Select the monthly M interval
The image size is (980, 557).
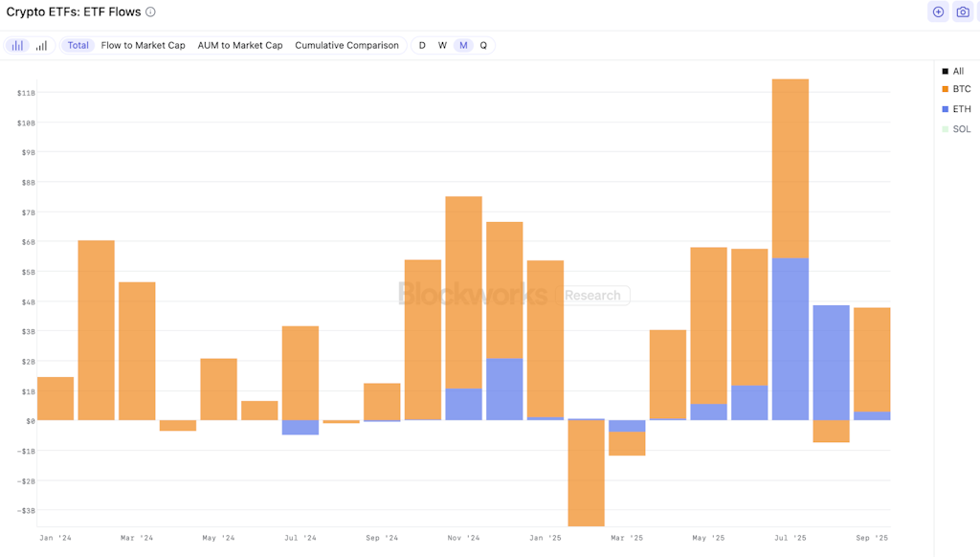[463, 46]
